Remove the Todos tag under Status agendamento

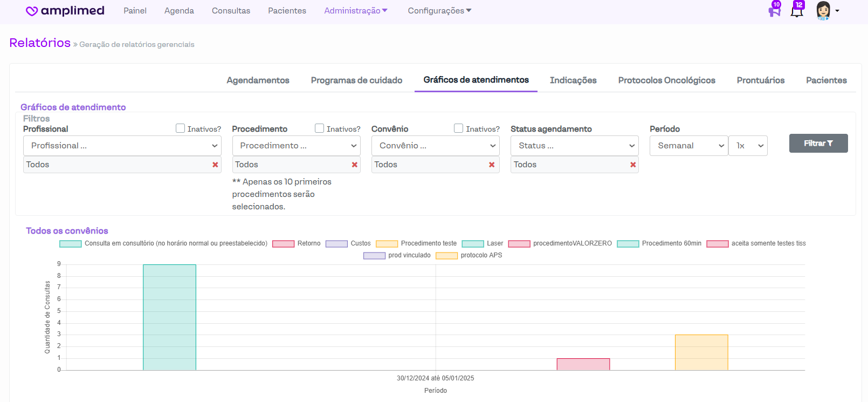click(x=633, y=165)
